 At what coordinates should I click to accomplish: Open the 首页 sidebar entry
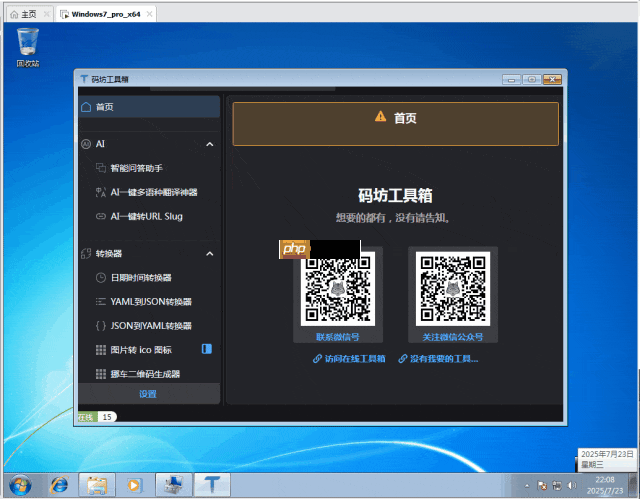click(x=149, y=107)
